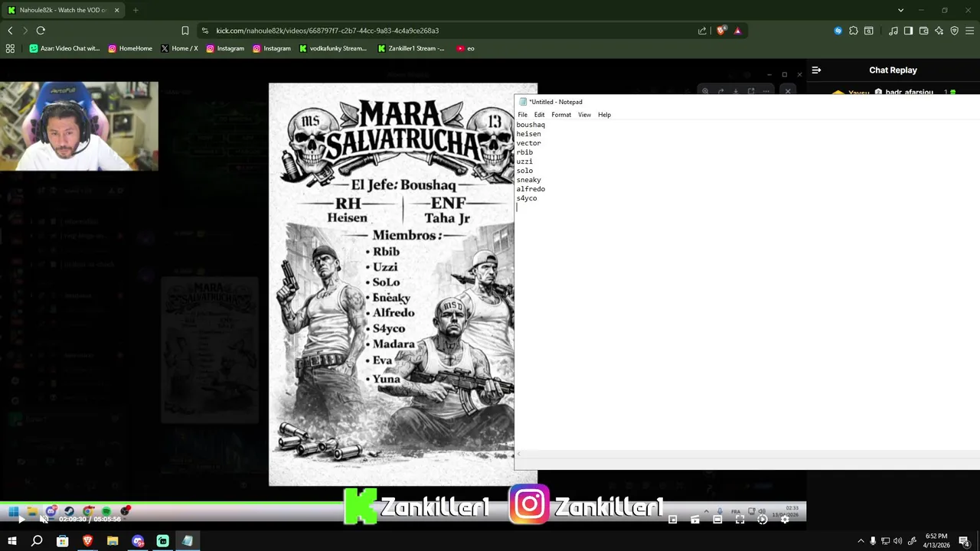Toggle the browser sidebar panel icon
980x551 pixels.
tap(908, 31)
